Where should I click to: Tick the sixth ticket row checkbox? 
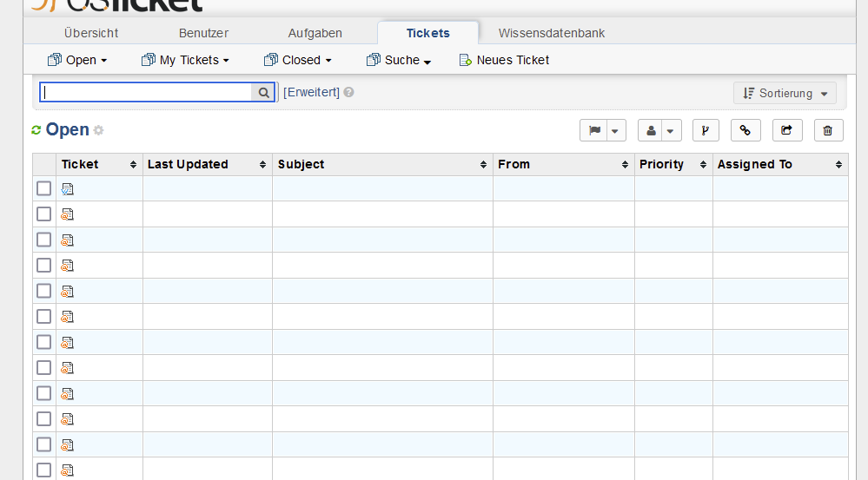[x=44, y=316]
